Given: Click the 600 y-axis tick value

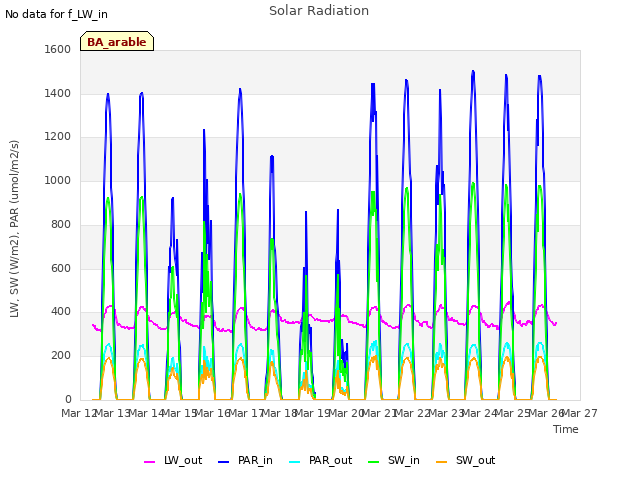Looking at the screenshot, I should (x=61, y=268).
